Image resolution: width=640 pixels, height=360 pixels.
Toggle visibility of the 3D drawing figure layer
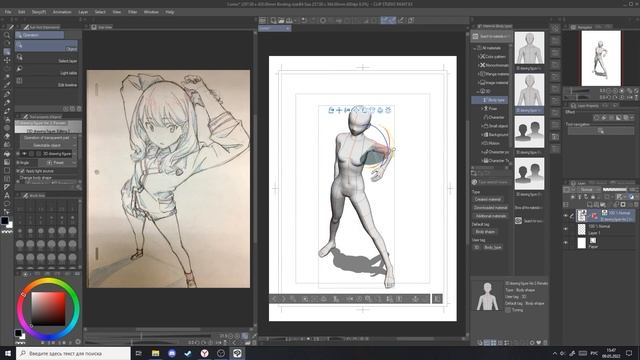coord(566,216)
